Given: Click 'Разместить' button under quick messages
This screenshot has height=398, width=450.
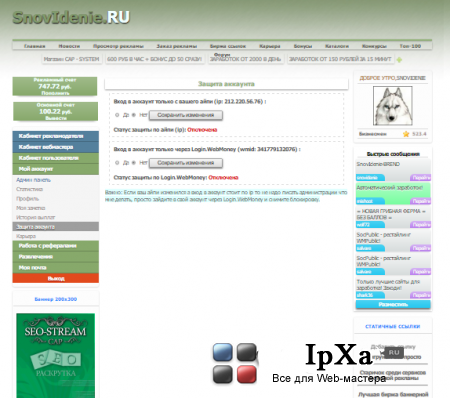Looking at the screenshot, I should point(393,304).
